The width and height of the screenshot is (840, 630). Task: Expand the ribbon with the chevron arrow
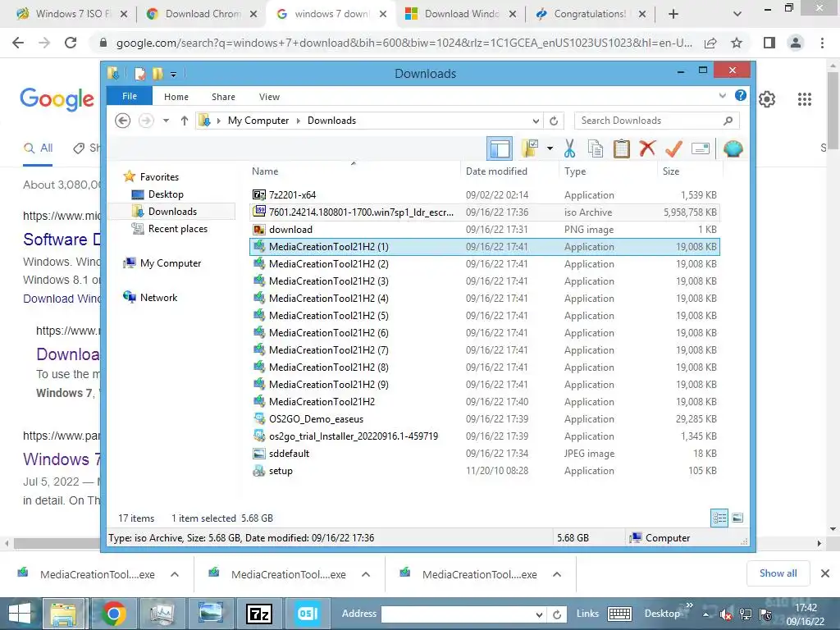pos(722,95)
